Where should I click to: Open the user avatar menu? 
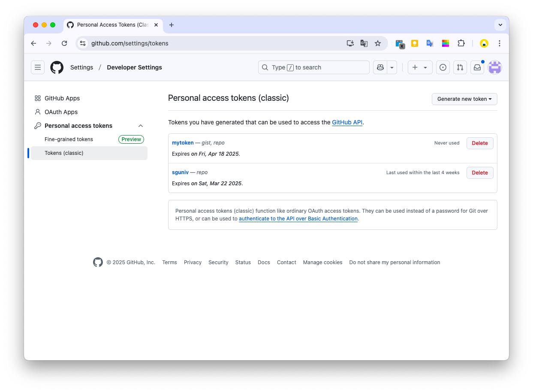[495, 67]
